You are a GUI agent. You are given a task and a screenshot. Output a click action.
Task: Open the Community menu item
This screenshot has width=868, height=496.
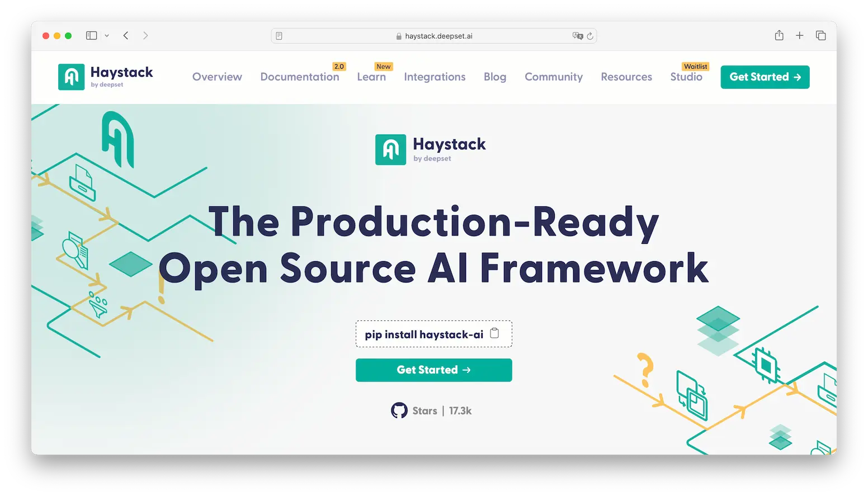coord(554,77)
